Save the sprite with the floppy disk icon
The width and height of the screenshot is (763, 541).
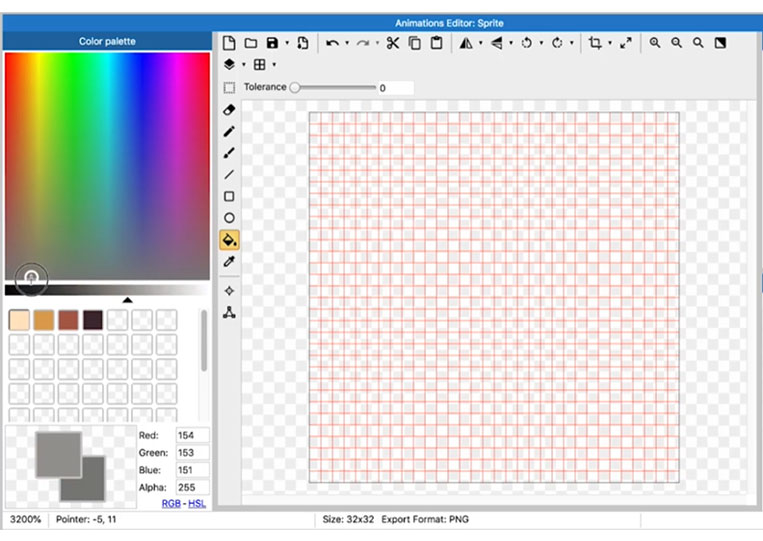coord(272,43)
